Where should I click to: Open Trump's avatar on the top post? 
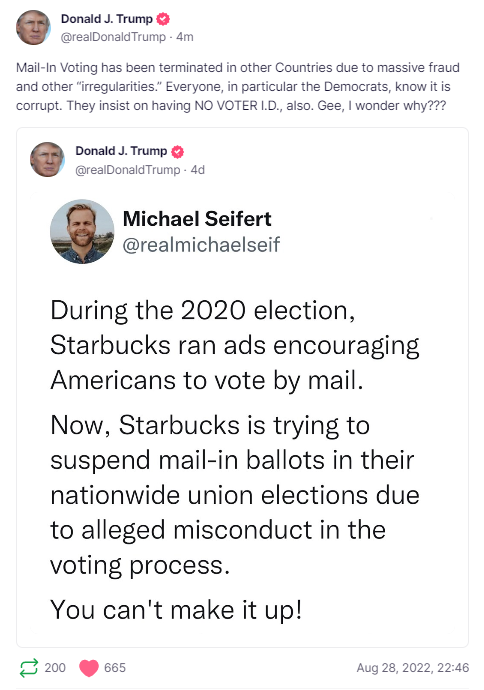pos(33,27)
